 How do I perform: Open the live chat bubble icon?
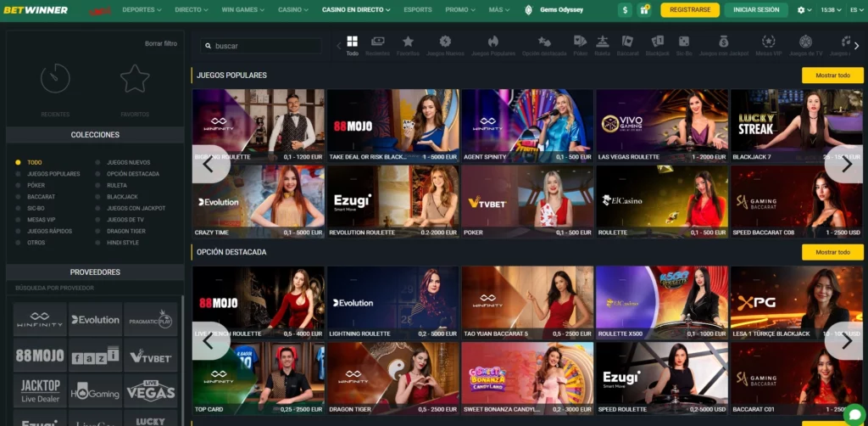pyautogui.click(x=854, y=414)
